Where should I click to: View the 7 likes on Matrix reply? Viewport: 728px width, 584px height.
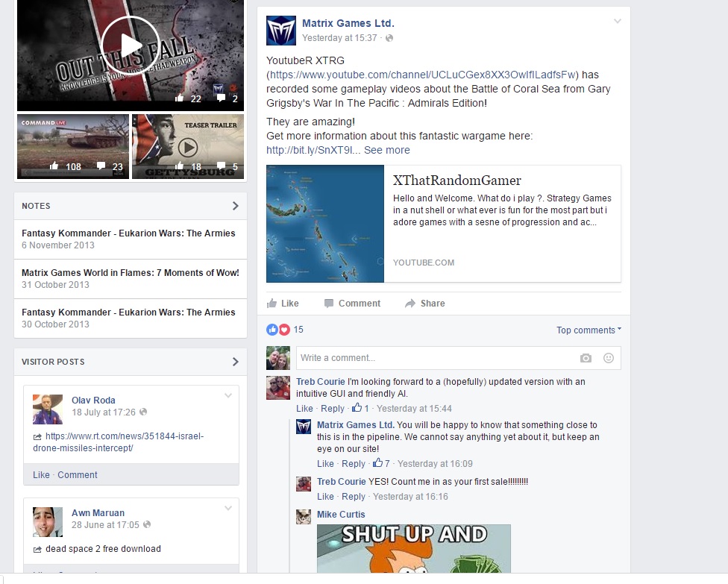tap(381, 463)
